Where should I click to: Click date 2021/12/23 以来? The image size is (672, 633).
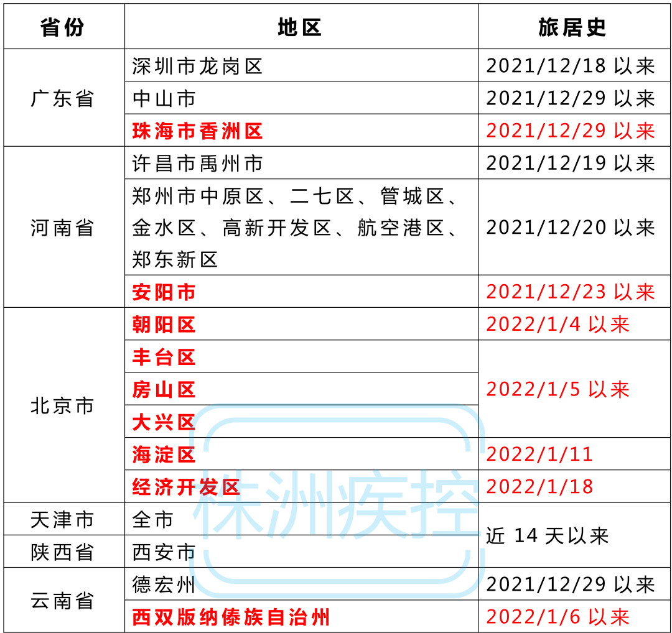571,292
